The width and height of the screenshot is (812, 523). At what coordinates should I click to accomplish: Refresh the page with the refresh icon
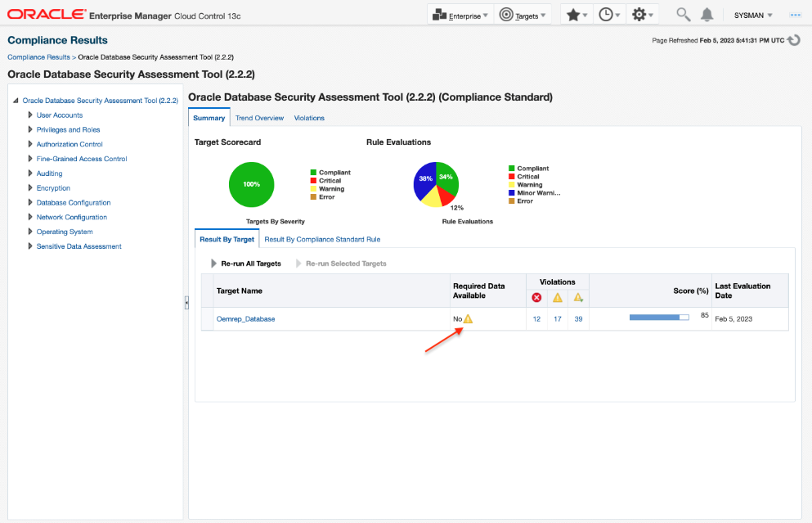coord(794,40)
